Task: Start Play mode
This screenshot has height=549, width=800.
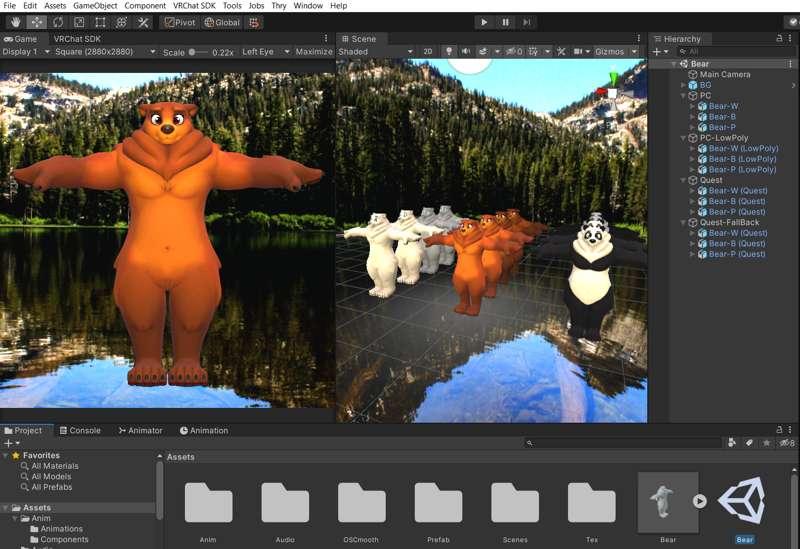Action: [484, 22]
